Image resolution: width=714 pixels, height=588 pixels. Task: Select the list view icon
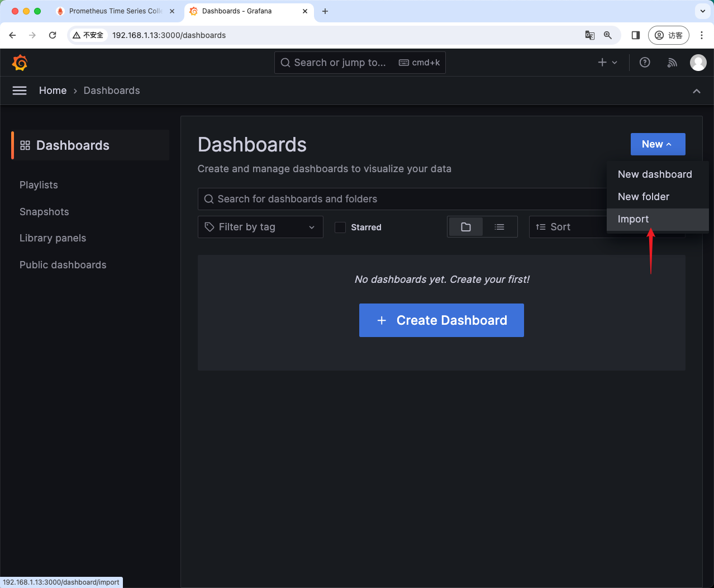tap(499, 227)
